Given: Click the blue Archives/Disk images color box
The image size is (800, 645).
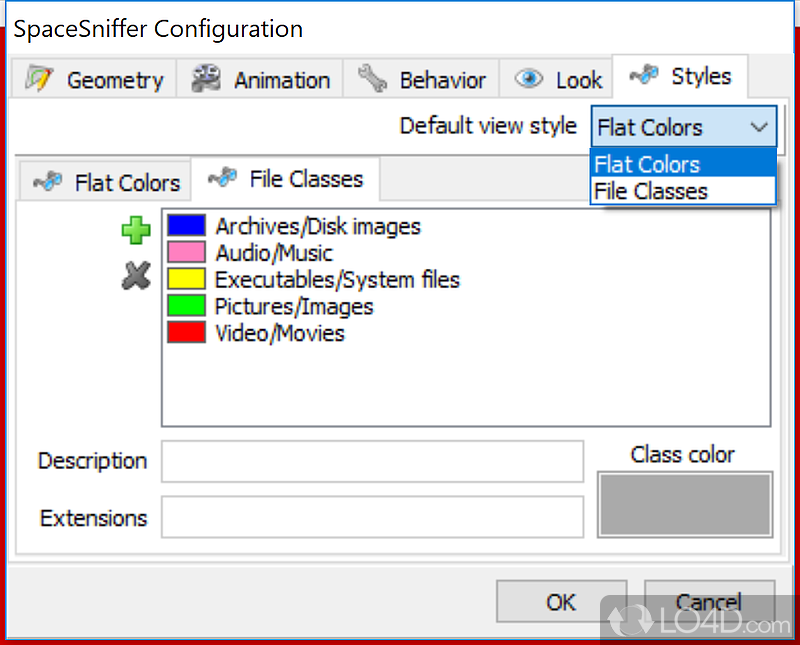Looking at the screenshot, I should click(187, 226).
